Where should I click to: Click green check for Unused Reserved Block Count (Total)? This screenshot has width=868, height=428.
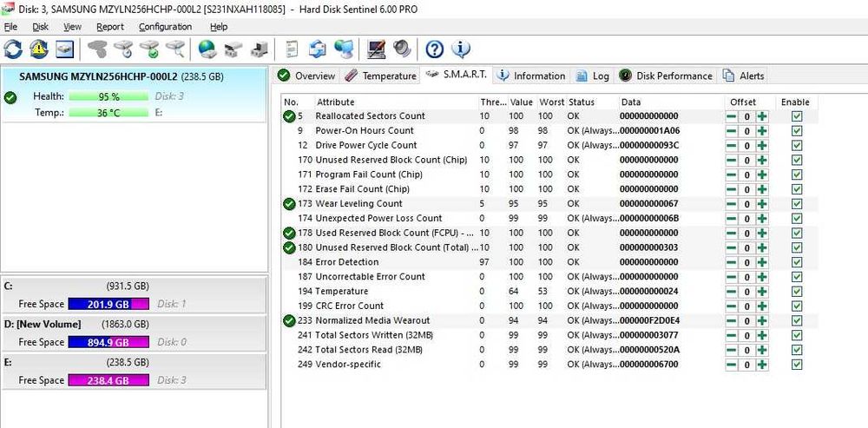click(x=289, y=247)
